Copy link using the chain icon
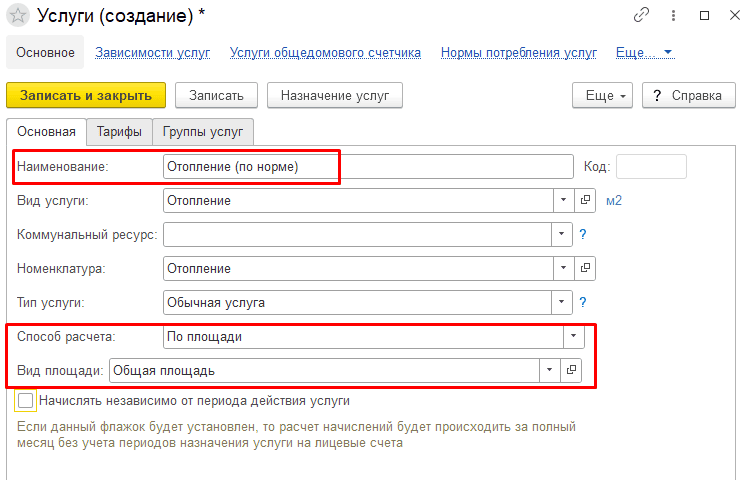The height and width of the screenshot is (480, 749). [x=641, y=15]
